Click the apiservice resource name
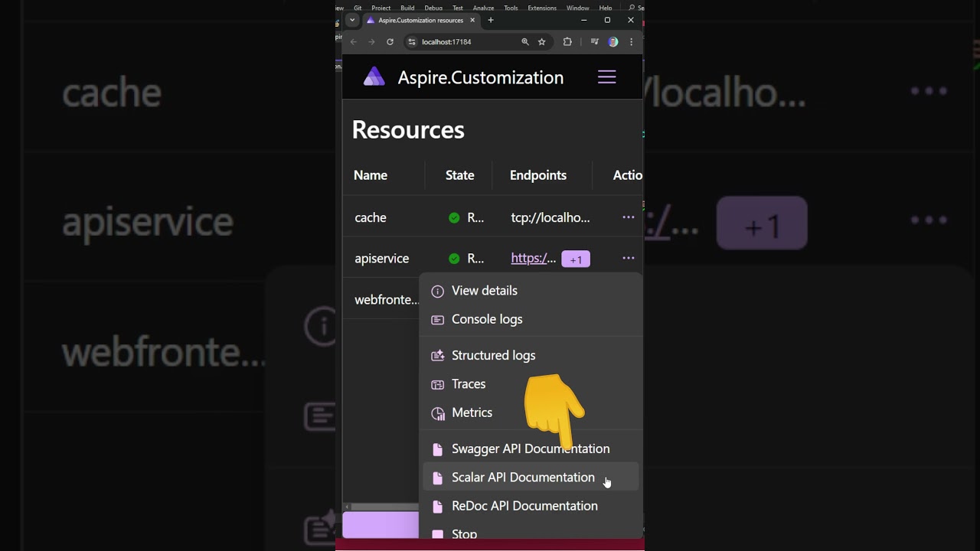Image resolution: width=980 pixels, height=551 pixels. click(x=382, y=259)
